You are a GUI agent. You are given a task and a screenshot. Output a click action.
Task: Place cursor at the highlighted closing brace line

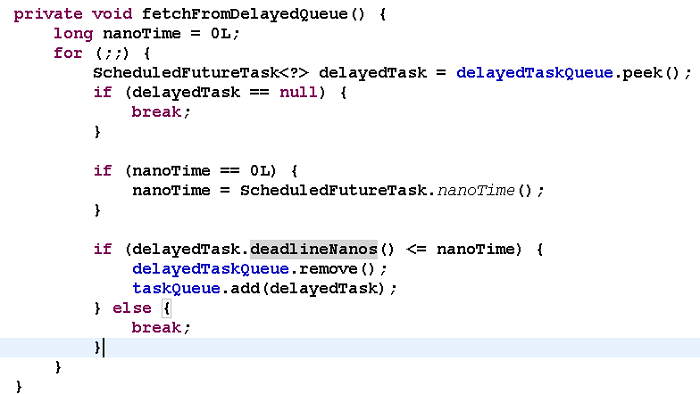tap(350, 348)
